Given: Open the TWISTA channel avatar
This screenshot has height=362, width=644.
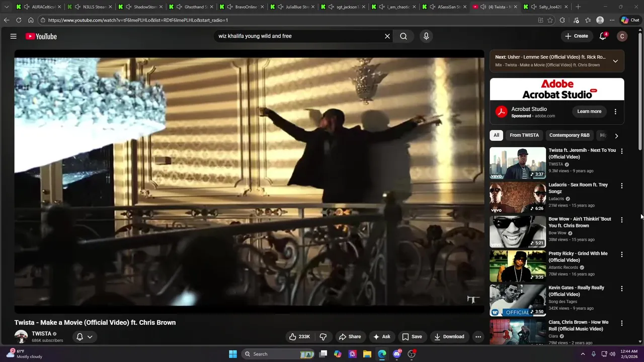Looking at the screenshot, I should click(x=21, y=337).
